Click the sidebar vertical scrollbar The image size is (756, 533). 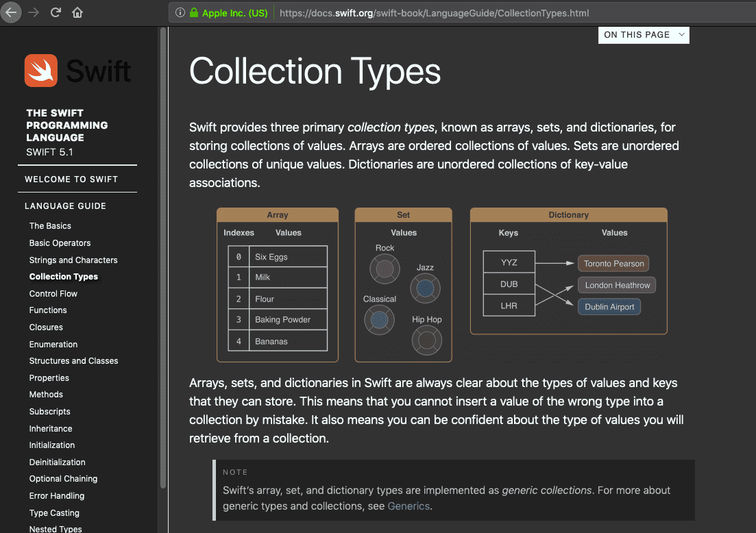163,258
